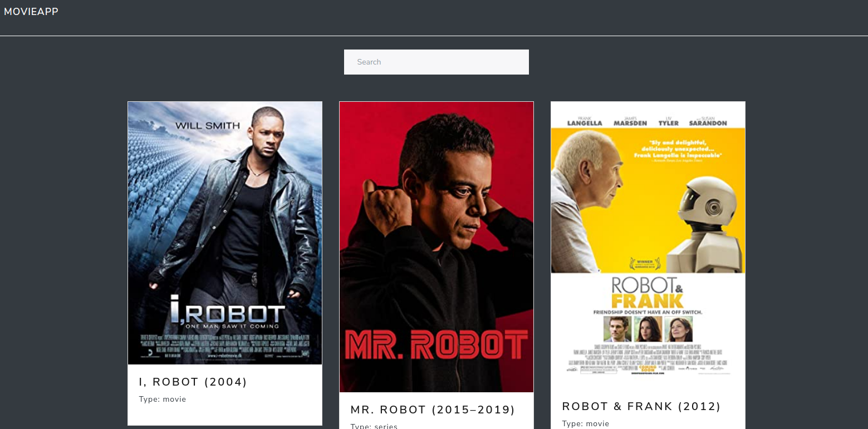Select the title MR. ROBOT (2015–2019)
Screen dimensions: 868x429
(x=433, y=410)
